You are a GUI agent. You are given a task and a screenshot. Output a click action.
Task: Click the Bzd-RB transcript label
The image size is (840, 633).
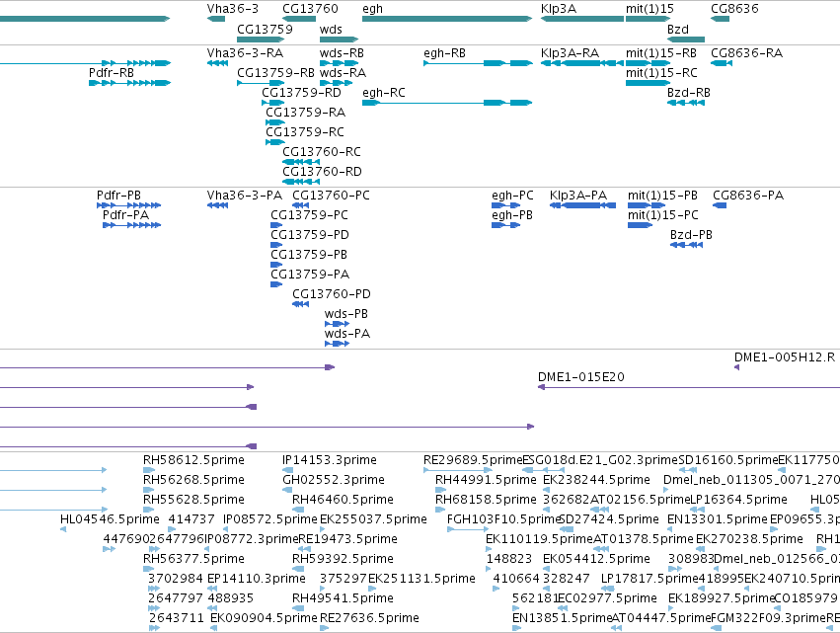click(688, 93)
